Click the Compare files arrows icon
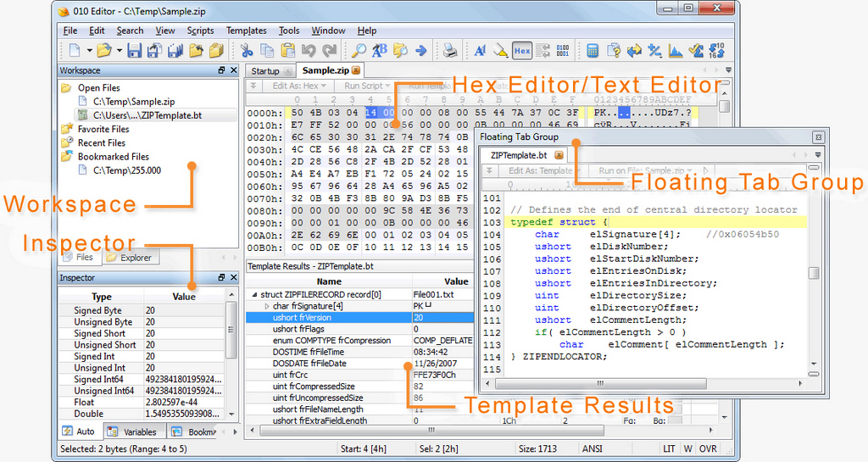Viewport: 868px width, 462px height. (634, 51)
